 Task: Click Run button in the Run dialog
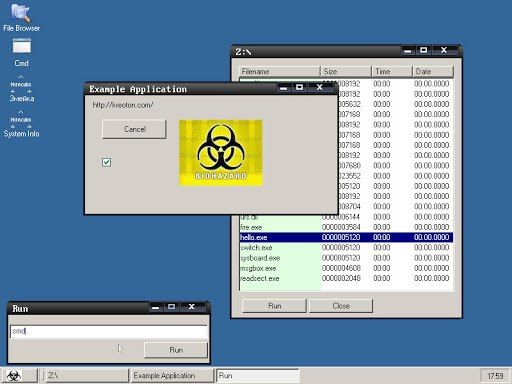(176, 350)
